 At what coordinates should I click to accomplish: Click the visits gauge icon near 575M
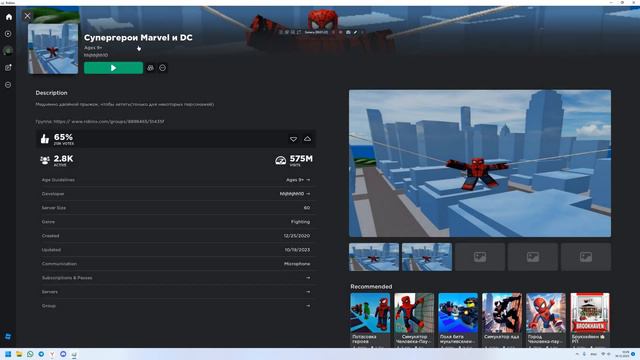coord(280,160)
